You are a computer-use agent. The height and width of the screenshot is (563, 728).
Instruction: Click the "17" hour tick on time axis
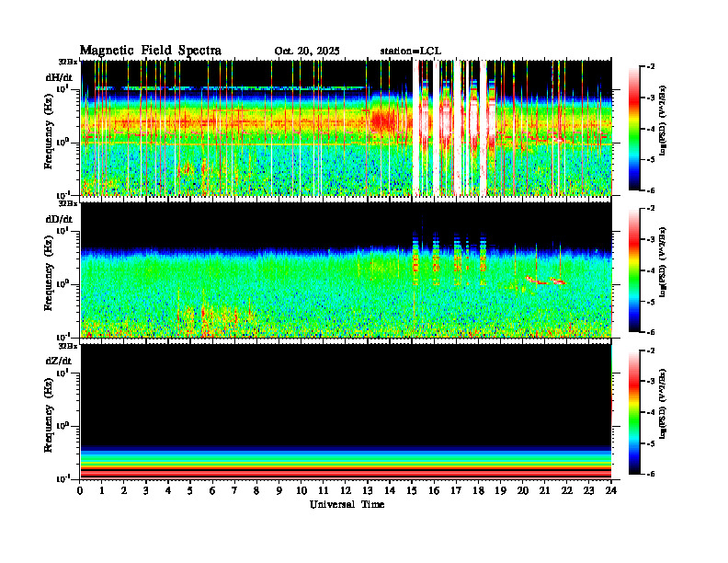click(457, 491)
